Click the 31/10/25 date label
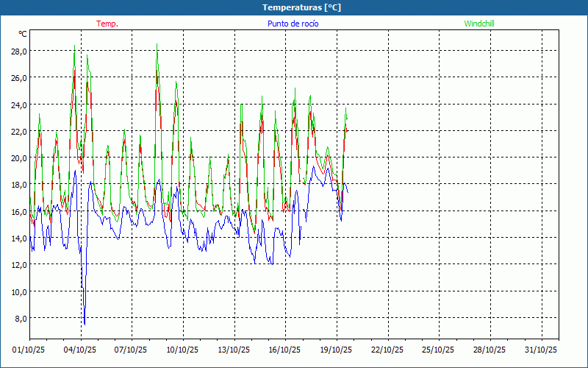Viewport: 588px width, 368px height. pos(541,350)
